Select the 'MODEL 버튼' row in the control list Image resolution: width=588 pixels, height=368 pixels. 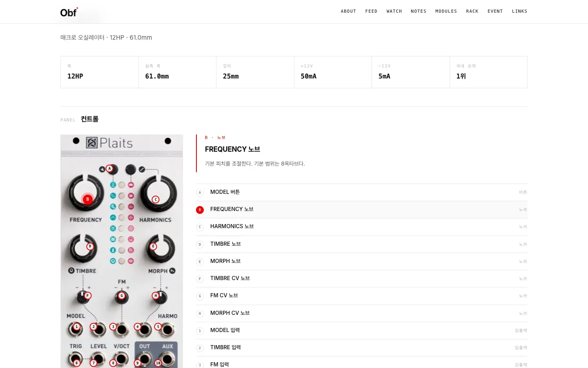click(362, 192)
